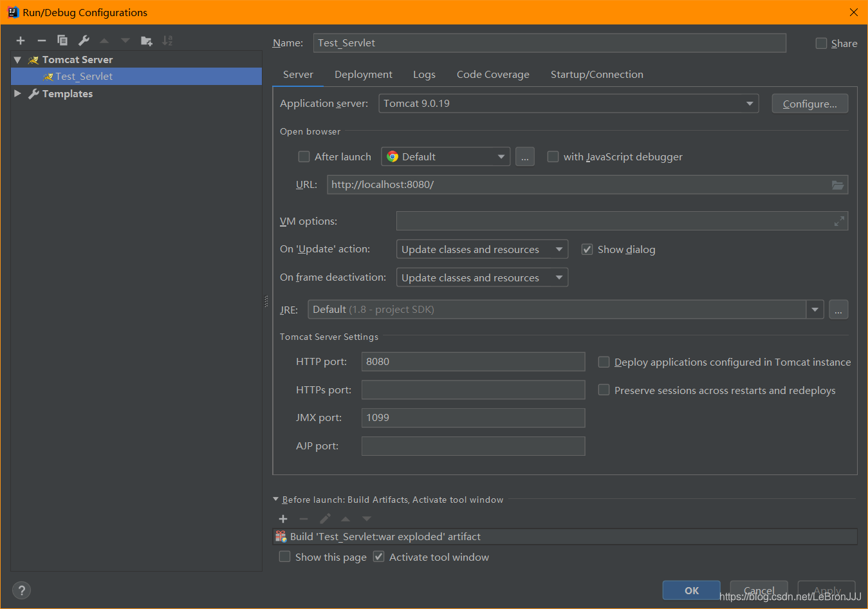Viewport: 868px width, 609px height.
Task: Click the Apply button
Action: click(827, 590)
